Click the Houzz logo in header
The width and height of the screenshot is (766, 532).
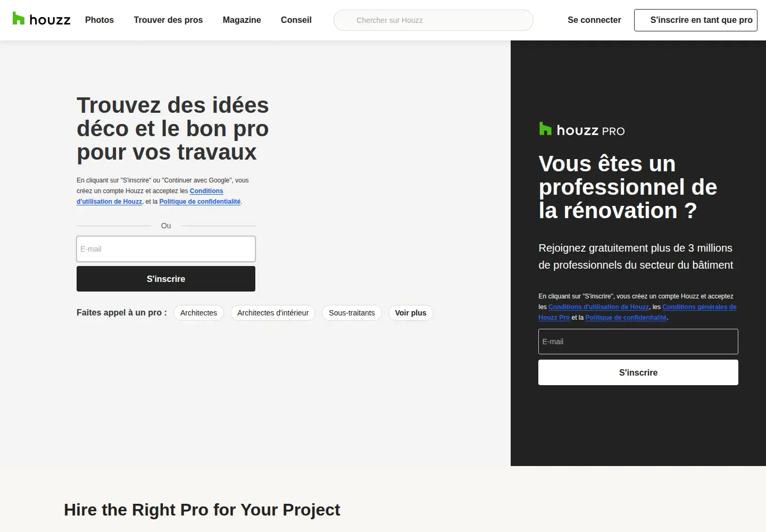[x=41, y=19]
